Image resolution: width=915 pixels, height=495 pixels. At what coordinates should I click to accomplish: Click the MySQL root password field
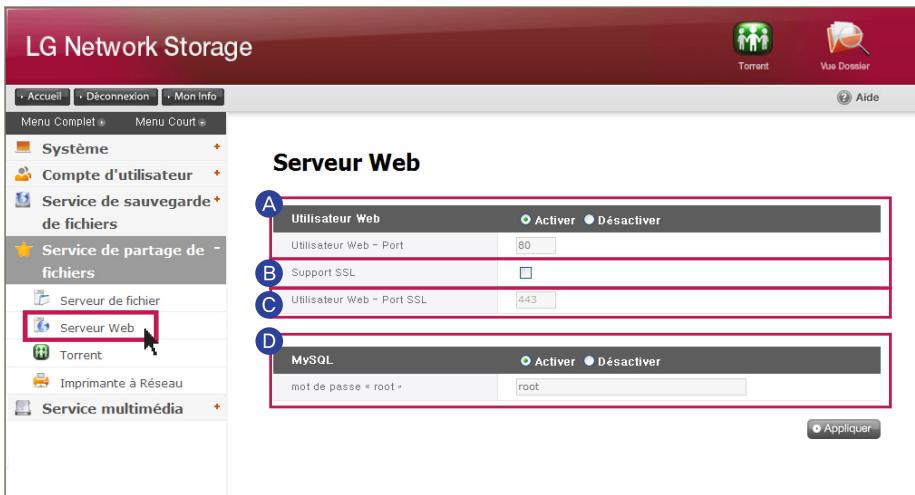[x=631, y=387]
